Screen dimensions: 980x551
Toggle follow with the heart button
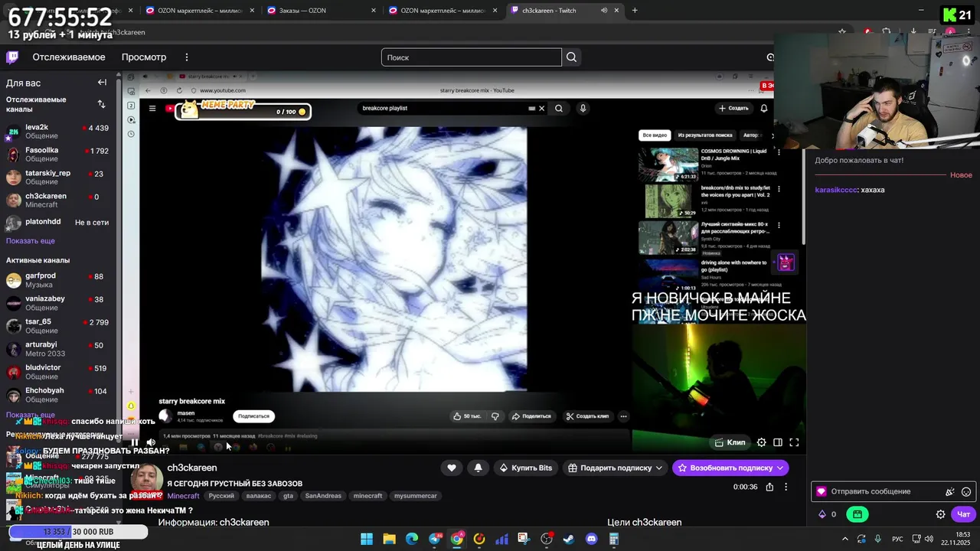tap(452, 468)
